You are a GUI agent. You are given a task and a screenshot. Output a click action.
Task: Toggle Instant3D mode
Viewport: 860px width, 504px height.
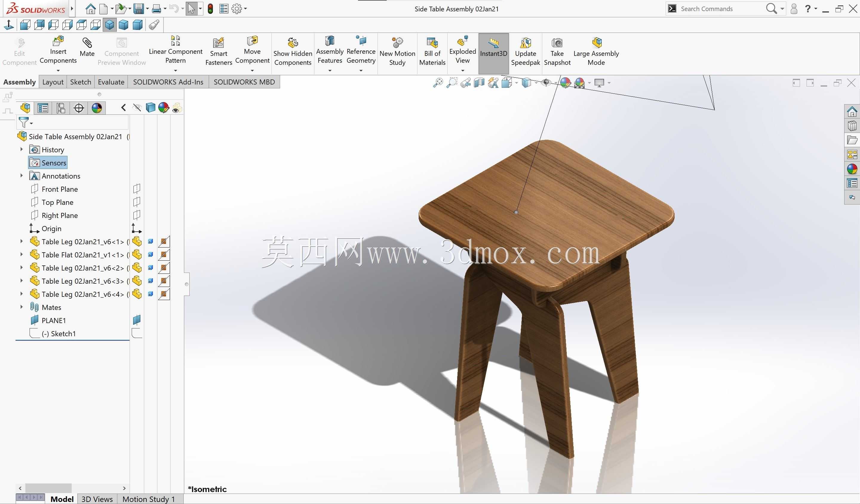coord(494,53)
